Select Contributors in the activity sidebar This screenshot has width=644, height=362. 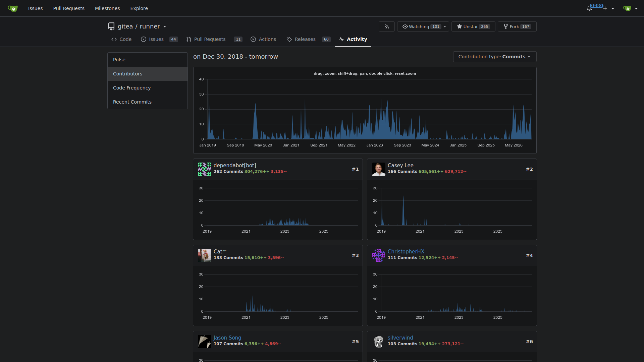(x=148, y=74)
